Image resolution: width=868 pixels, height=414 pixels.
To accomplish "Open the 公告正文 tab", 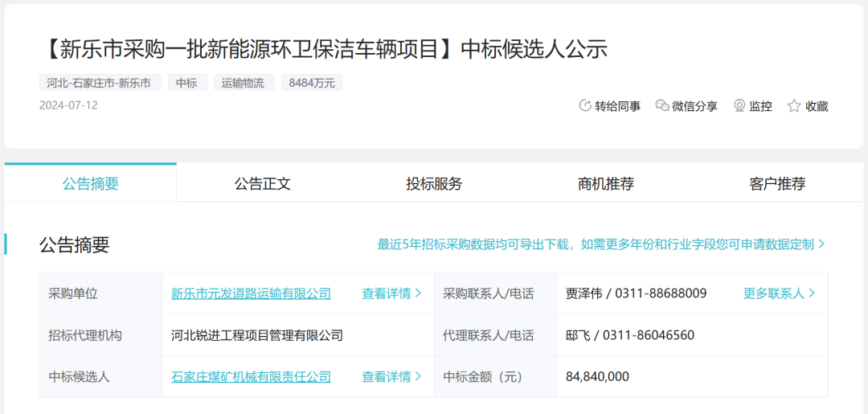I will tap(262, 184).
